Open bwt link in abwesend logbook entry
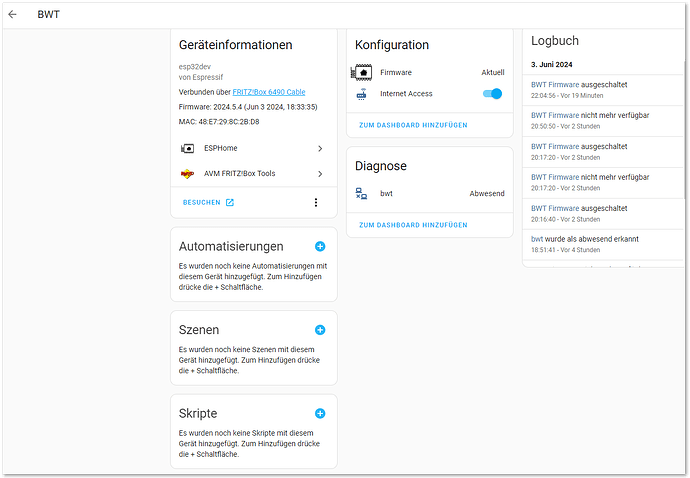 (537, 239)
